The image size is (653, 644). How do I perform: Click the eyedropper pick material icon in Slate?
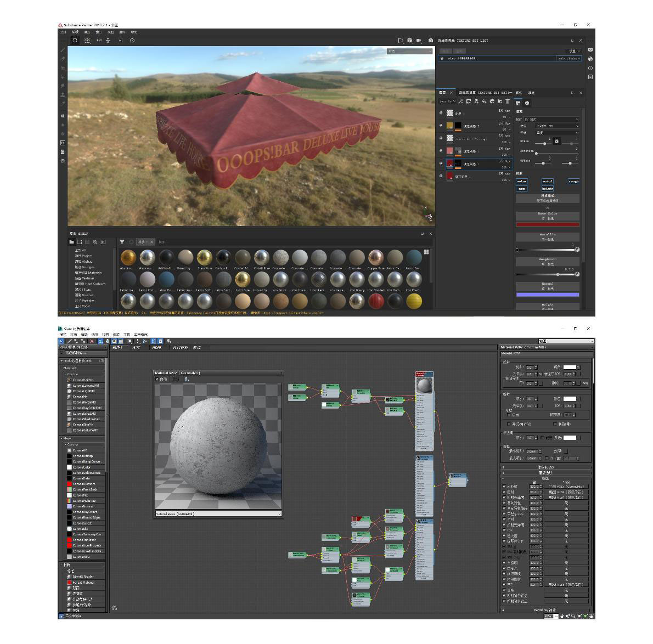click(x=70, y=341)
